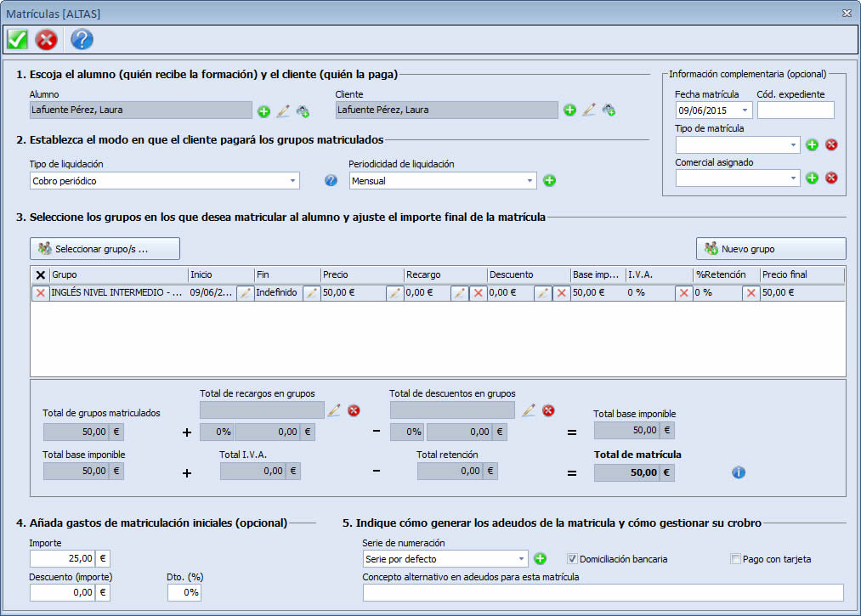The height and width of the screenshot is (616, 861).
Task: Open Fecha matrícula date picker
Action: [745, 110]
